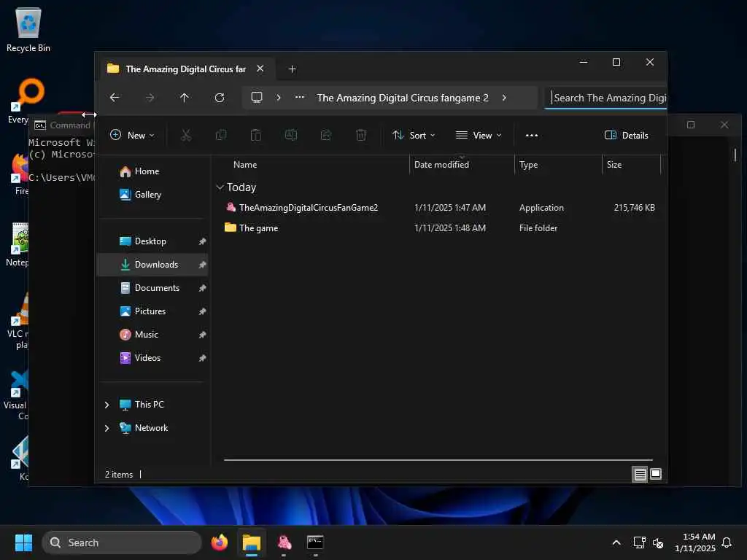Click the 215,746 KB size cell
This screenshot has height=560, width=747.
coord(634,208)
